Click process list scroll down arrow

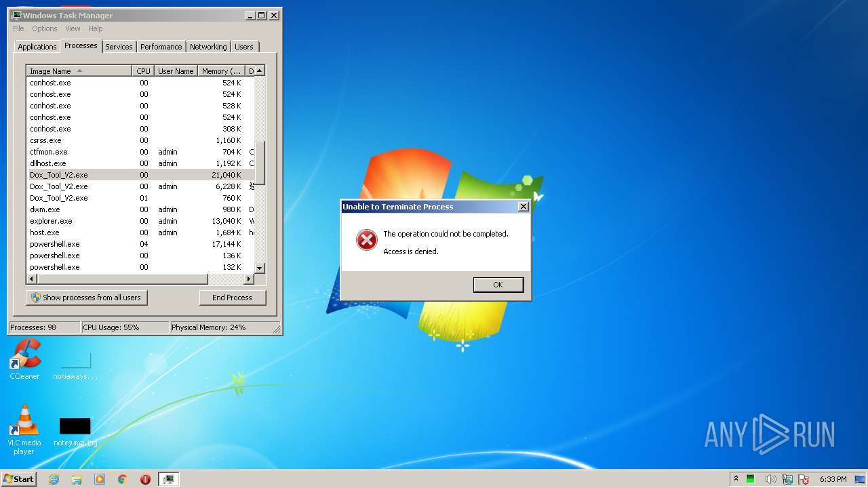pyautogui.click(x=260, y=268)
